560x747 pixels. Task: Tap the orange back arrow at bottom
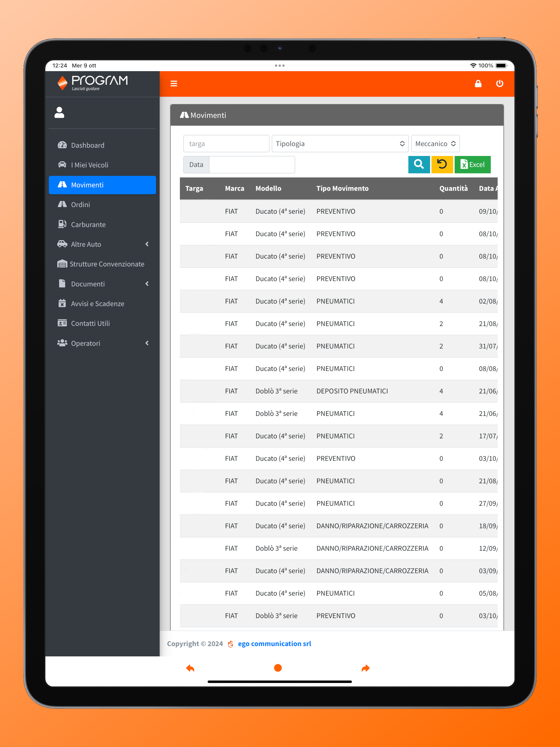click(x=190, y=668)
